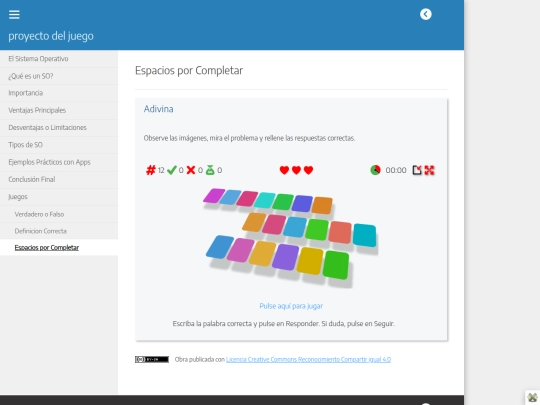
Task: Click the green checkmark hits icon
Action: (172, 170)
